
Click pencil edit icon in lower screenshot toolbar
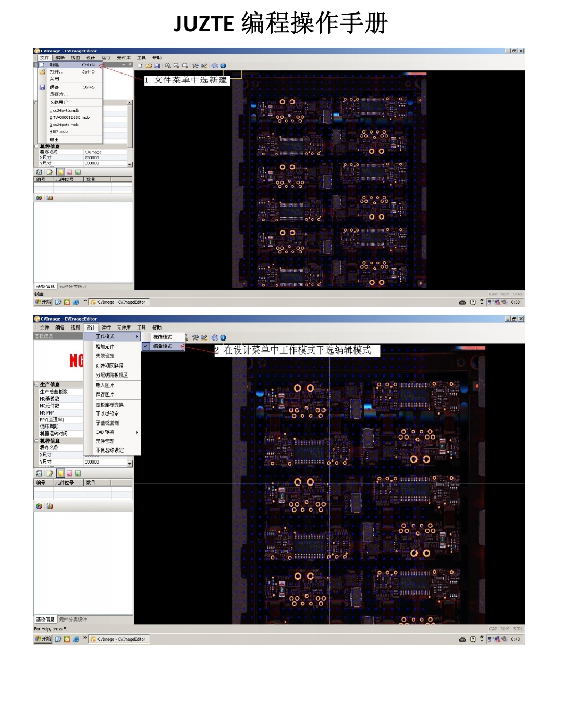204,338
